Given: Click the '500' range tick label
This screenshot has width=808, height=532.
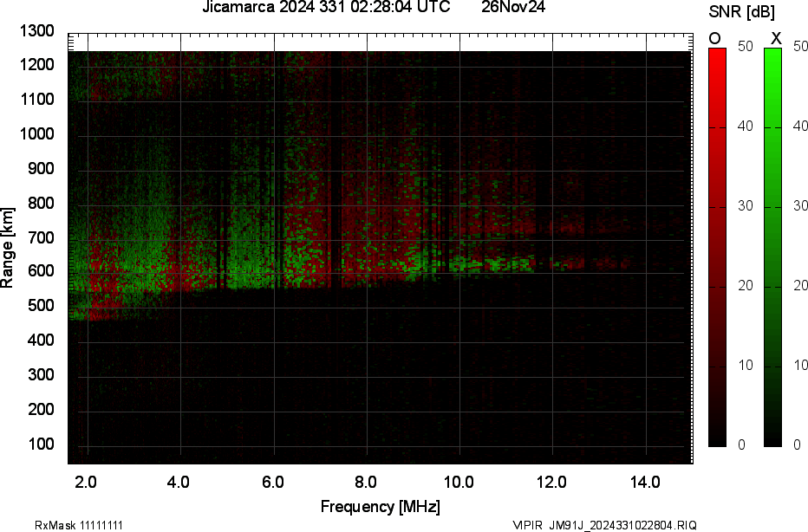Looking at the screenshot, I should (41, 305).
